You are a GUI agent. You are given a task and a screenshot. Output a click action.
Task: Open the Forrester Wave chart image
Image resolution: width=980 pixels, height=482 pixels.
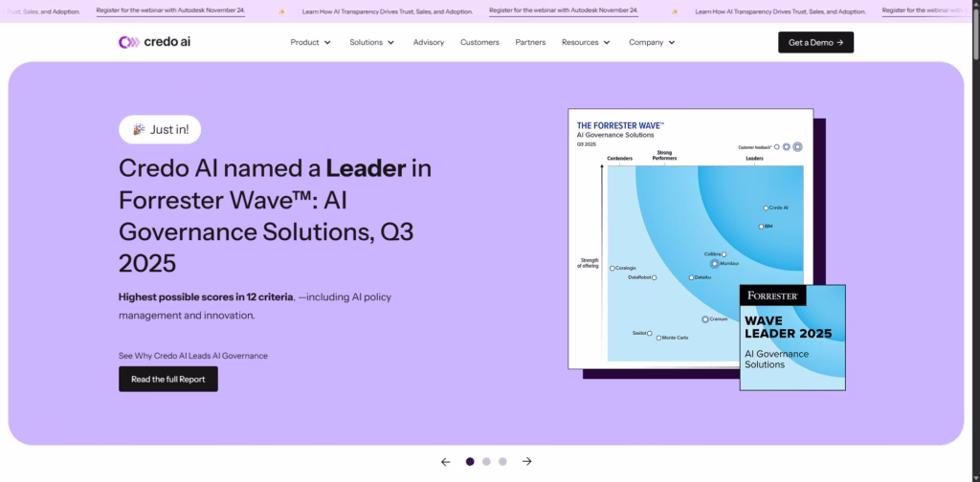(x=691, y=238)
